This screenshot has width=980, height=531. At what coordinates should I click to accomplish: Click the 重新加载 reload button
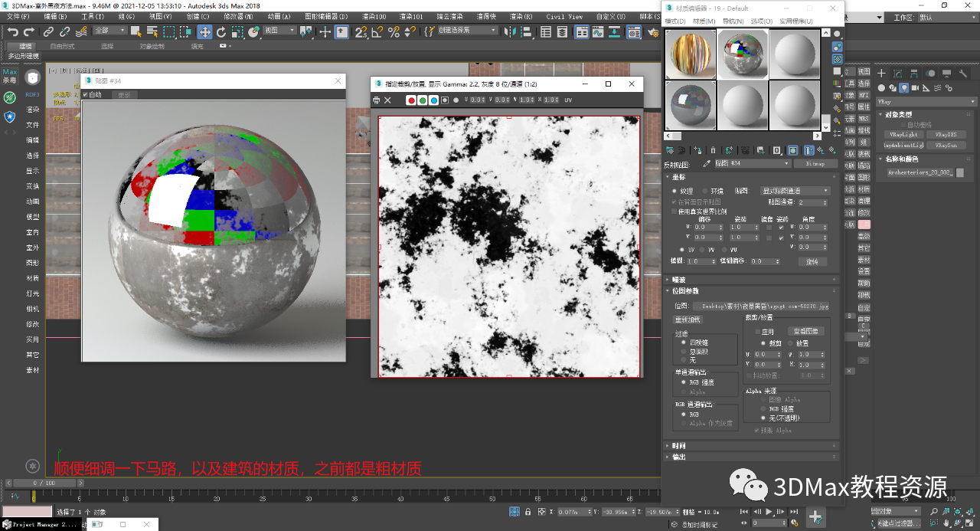(688, 320)
